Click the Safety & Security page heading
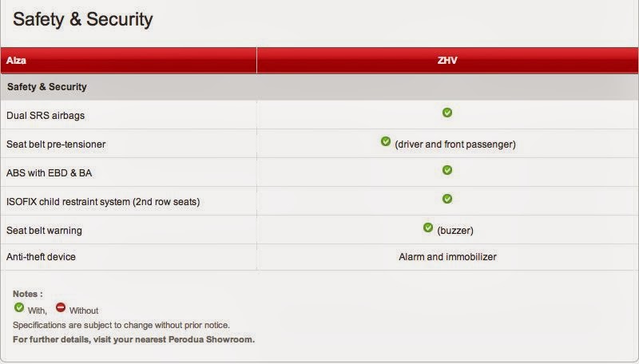 coord(82,18)
